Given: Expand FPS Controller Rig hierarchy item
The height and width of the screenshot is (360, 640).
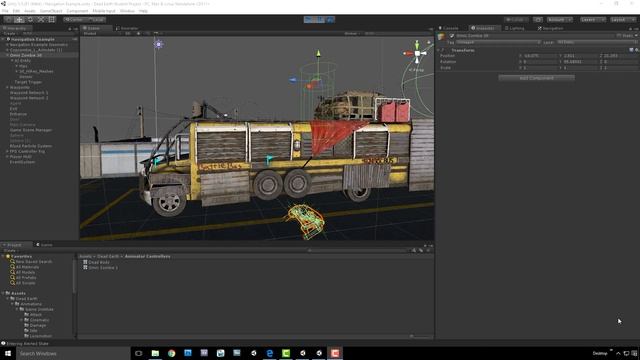Looking at the screenshot, I should coord(7,151).
